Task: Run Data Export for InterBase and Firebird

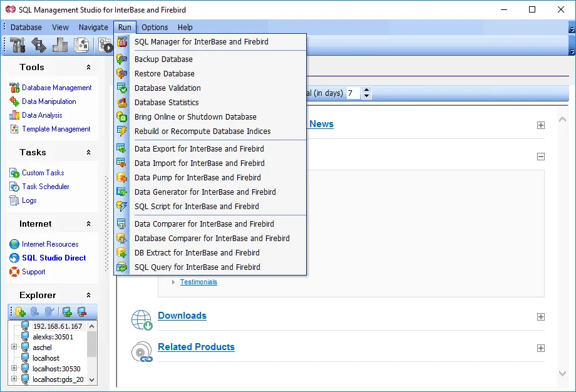Action: 210,149
